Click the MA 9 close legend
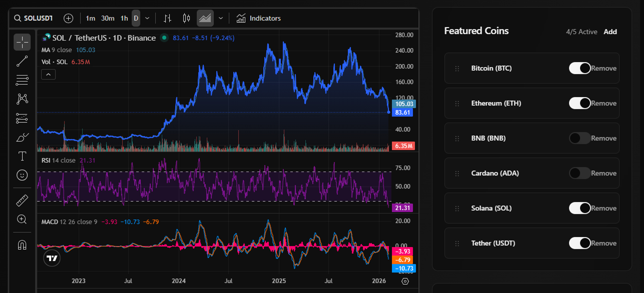Screen dimensions: 644x293 pyautogui.click(x=57, y=50)
